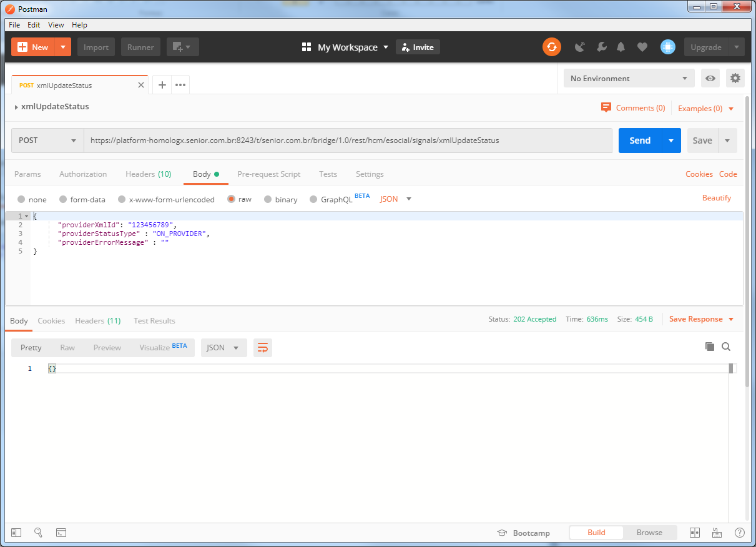Open the No Environment selector

tap(629, 78)
